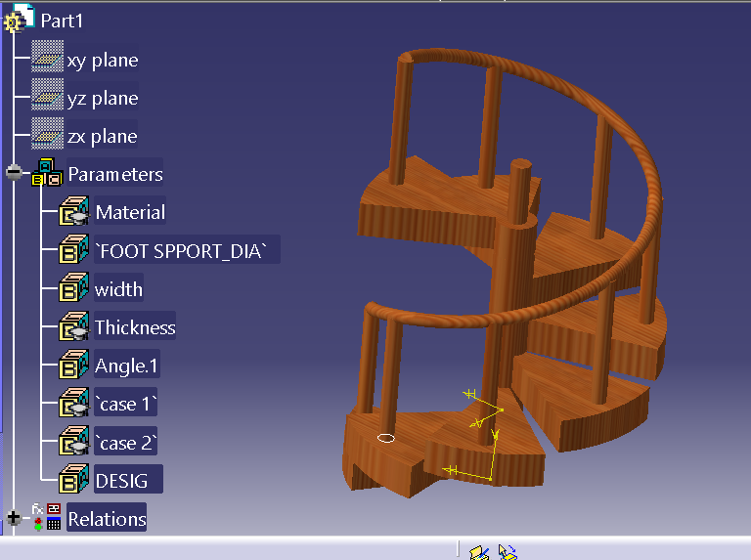Expand the Relations node
751x560 pixels.
tap(14, 517)
